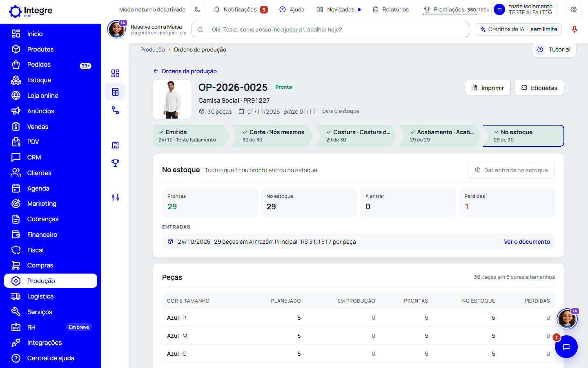Open the Etiquetas button
This screenshot has width=588, height=368.
click(x=539, y=88)
